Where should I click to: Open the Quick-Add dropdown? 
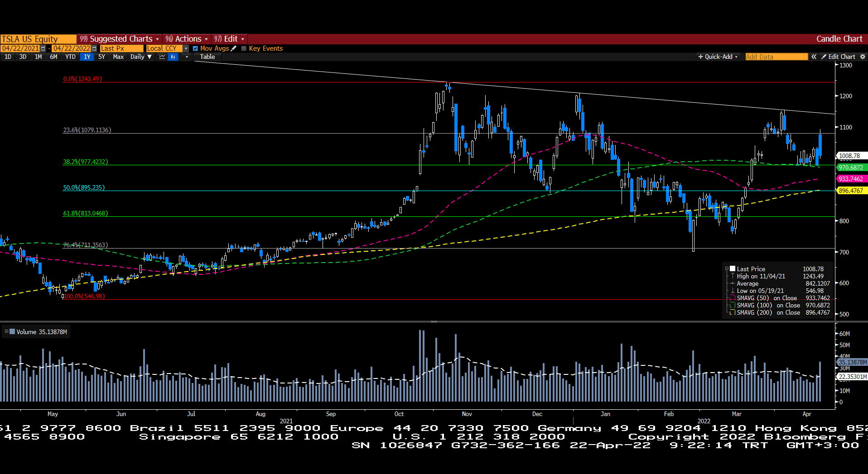click(x=718, y=57)
